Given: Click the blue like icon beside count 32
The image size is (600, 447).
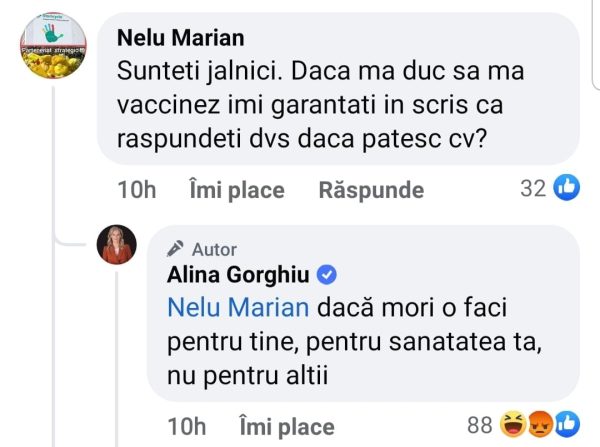Looking at the screenshot, I should tap(566, 187).
